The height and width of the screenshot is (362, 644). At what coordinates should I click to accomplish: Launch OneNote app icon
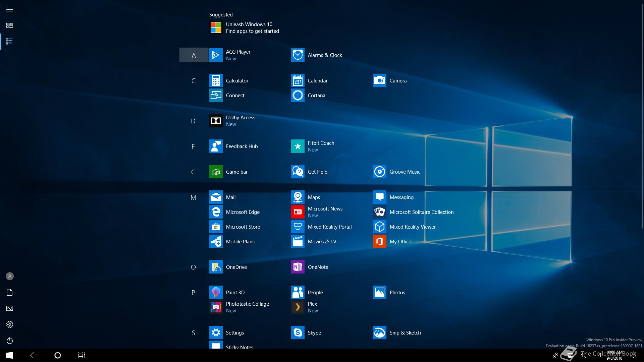pos(298,267)
